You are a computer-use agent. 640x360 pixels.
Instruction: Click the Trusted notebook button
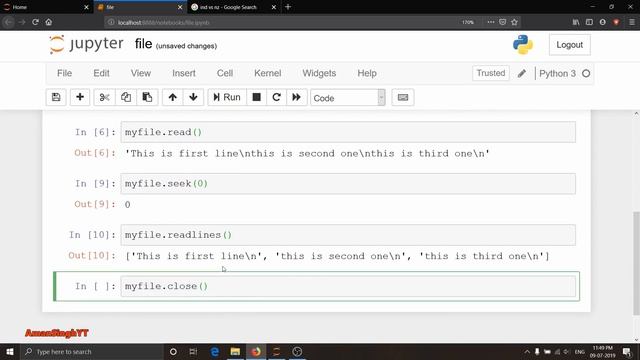pyautogui.click(x=491, y=73)
